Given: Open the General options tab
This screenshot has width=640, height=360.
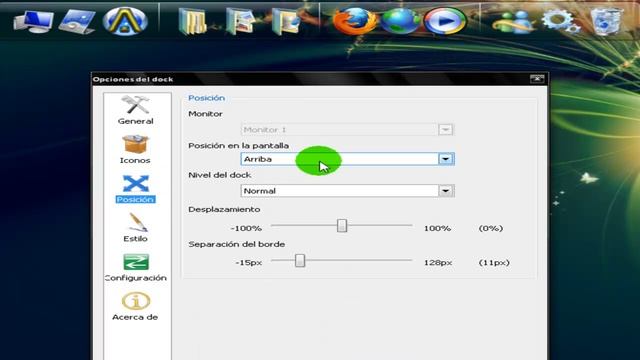Looking at the screenshot, I should coord(136,111).
